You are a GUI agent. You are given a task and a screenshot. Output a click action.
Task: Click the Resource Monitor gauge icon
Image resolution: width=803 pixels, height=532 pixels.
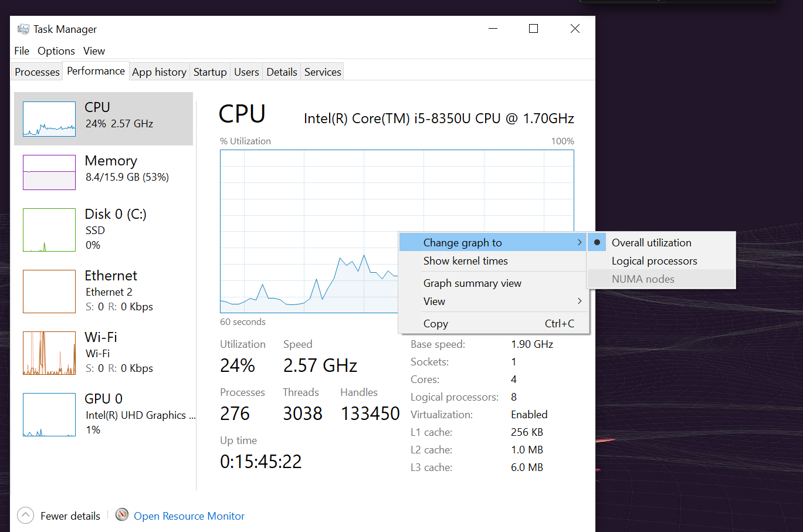(x=122, y=515)
